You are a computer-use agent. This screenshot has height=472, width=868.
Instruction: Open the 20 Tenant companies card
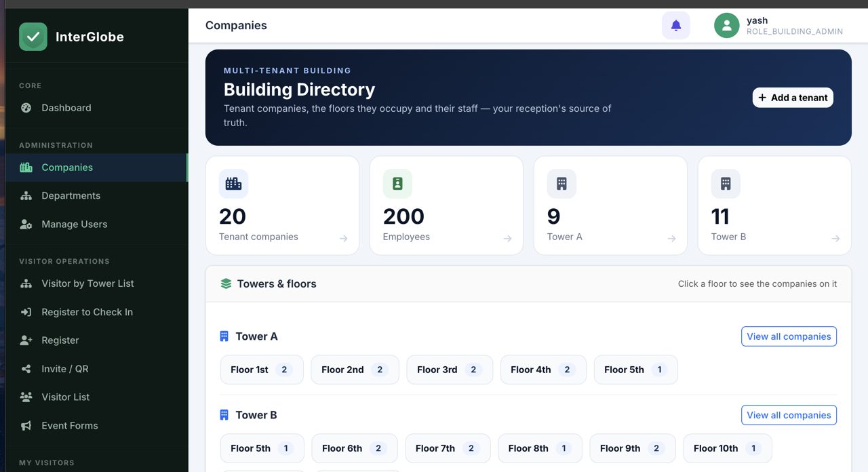pos(282,205)
